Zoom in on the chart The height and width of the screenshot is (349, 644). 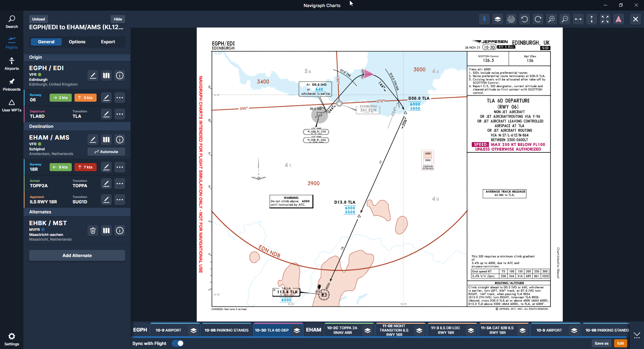pos(551,19)
